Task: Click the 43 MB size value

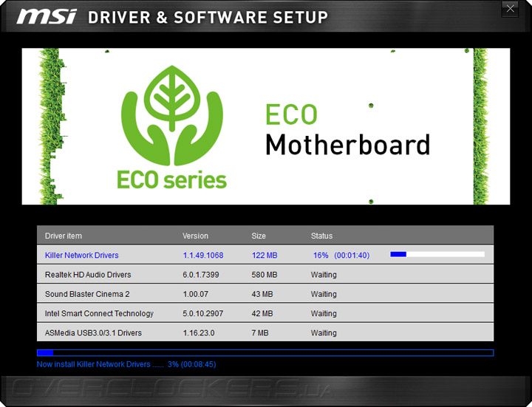Action: [x=262, y=294]
